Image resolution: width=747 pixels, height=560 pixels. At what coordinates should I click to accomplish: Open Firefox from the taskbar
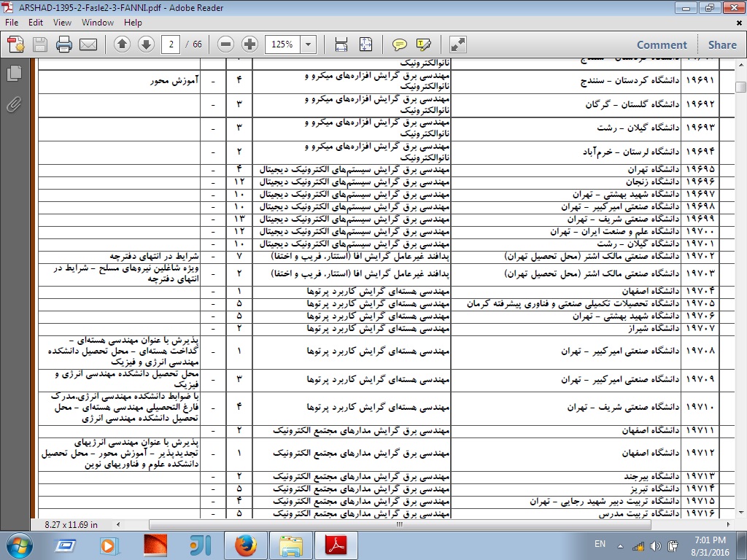coord(245,545)
